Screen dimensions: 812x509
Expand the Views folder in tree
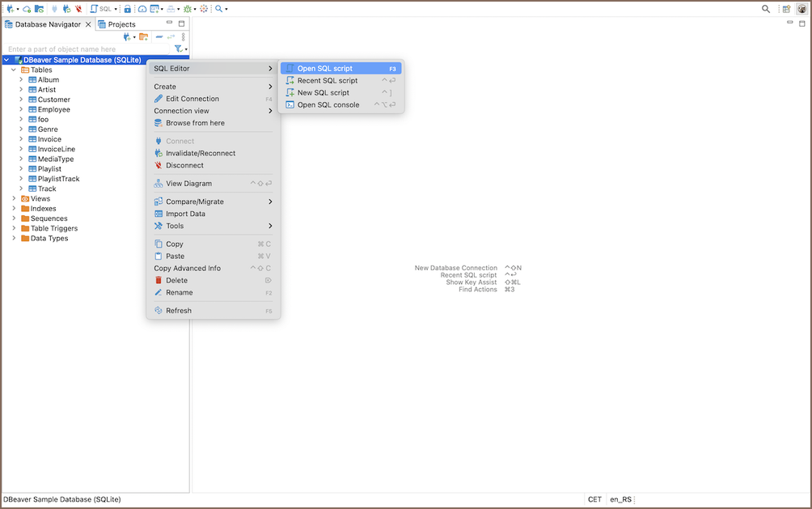[14, 198]
